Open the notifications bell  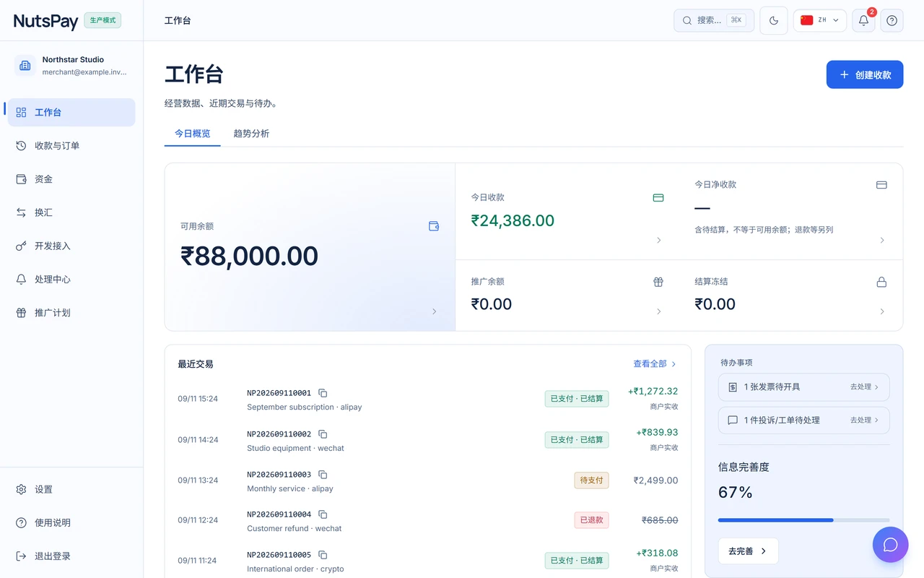(863, 20)
